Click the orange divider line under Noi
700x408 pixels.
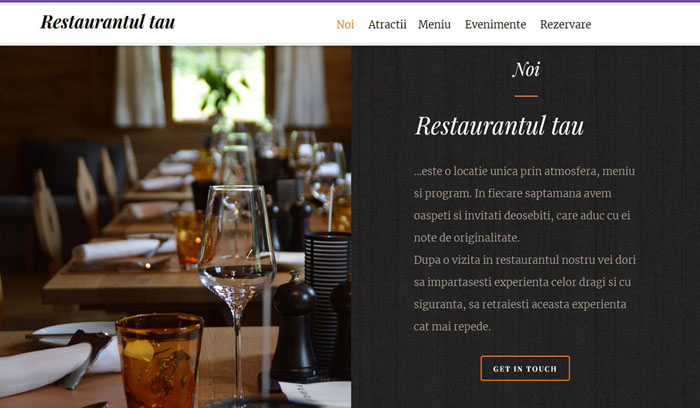(x=526, y=96)
